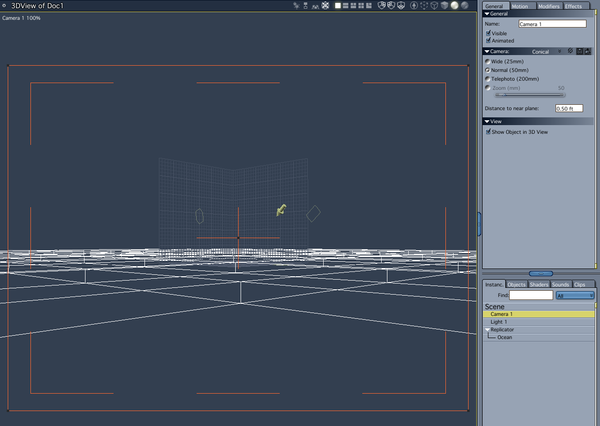600x426 pixels.
Task: Click the third shield-shaped cube icon
Action: [x=401, y=5]
